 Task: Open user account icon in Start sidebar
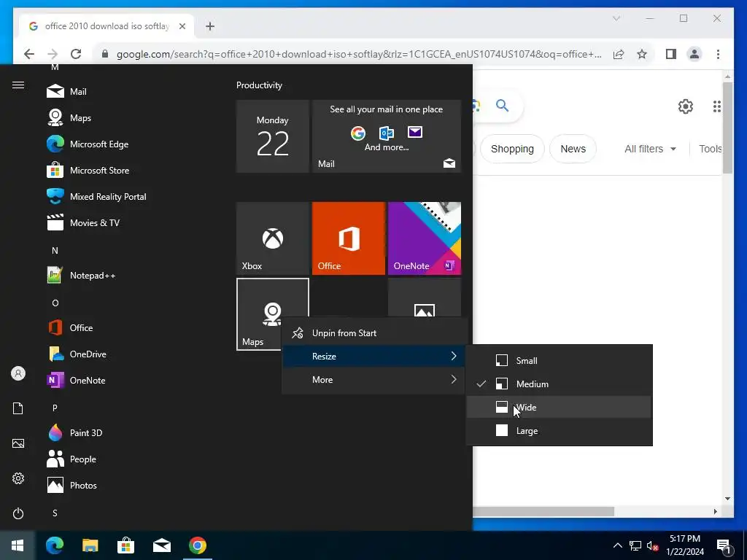pos(18,373)
